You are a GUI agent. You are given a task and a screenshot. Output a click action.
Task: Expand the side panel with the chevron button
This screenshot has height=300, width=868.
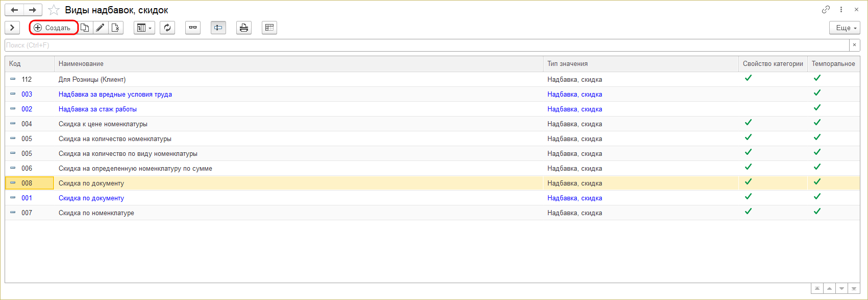click(12, 28)
